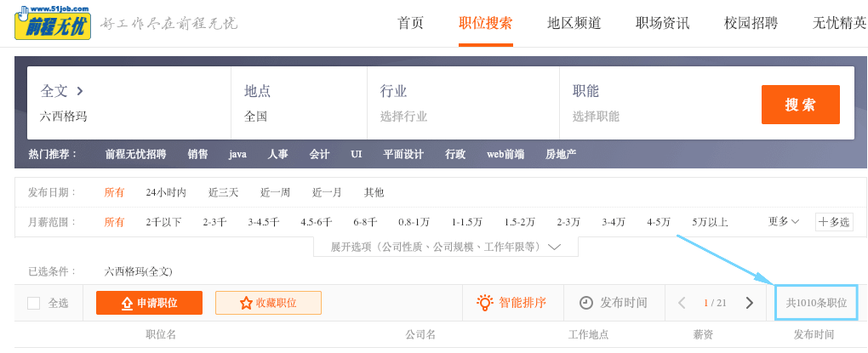Open the 全文 search type dropdown
This screenshot has width=868, height=353.
[x=62, y=91]
